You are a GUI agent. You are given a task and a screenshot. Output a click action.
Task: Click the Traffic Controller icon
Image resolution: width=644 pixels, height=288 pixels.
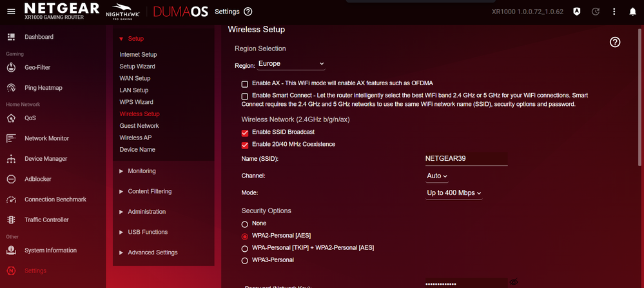12,220
